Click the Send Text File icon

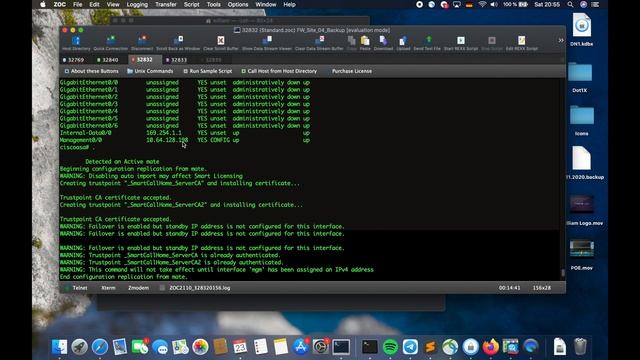click(427, 43)
